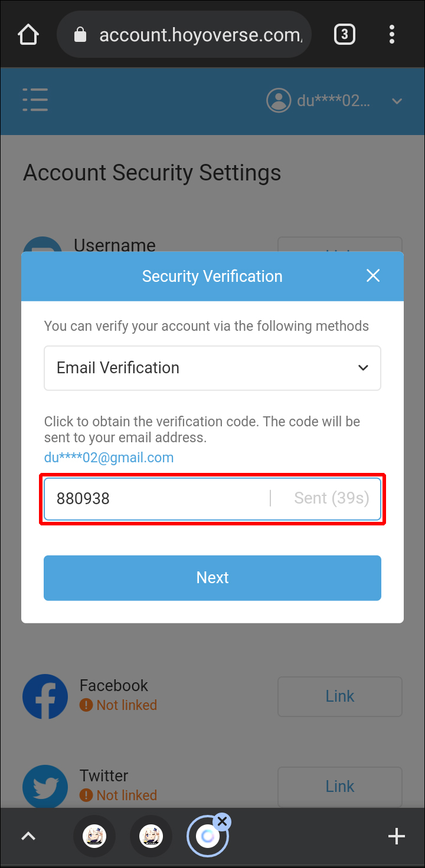Screen dimensions: 425x868
Task: Add a new tab with plus icon
Action: pos(396,836)
